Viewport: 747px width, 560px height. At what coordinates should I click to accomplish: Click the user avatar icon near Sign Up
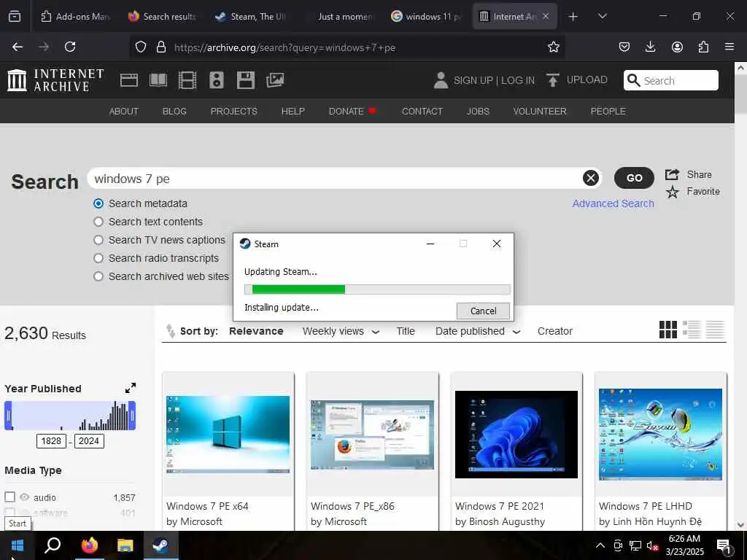[x=441, y=80]
